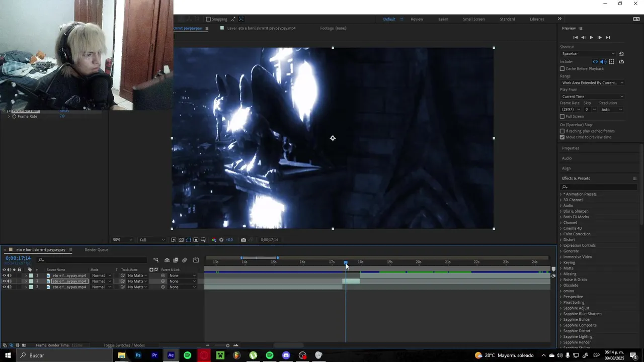Toggle frame blending switch icon
Screen dimensions: 644x362
(x=176, y=260)
